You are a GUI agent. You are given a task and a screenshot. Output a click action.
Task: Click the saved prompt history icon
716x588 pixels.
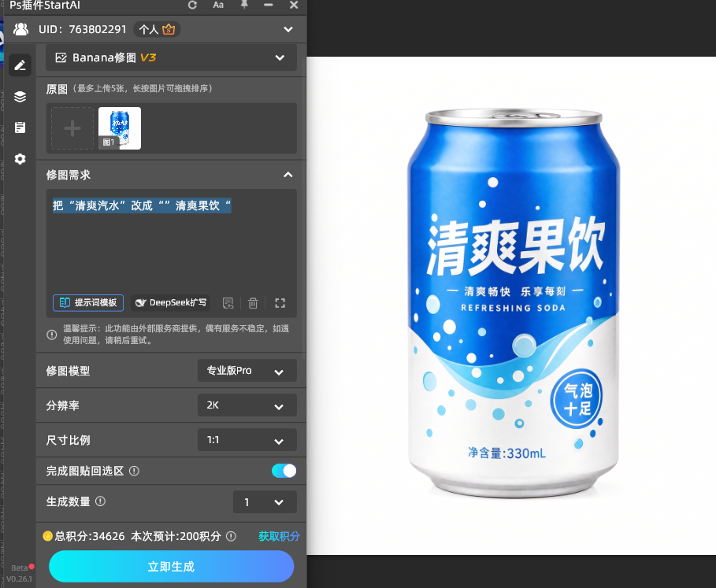pyautogui.click(x=228, y=303)
